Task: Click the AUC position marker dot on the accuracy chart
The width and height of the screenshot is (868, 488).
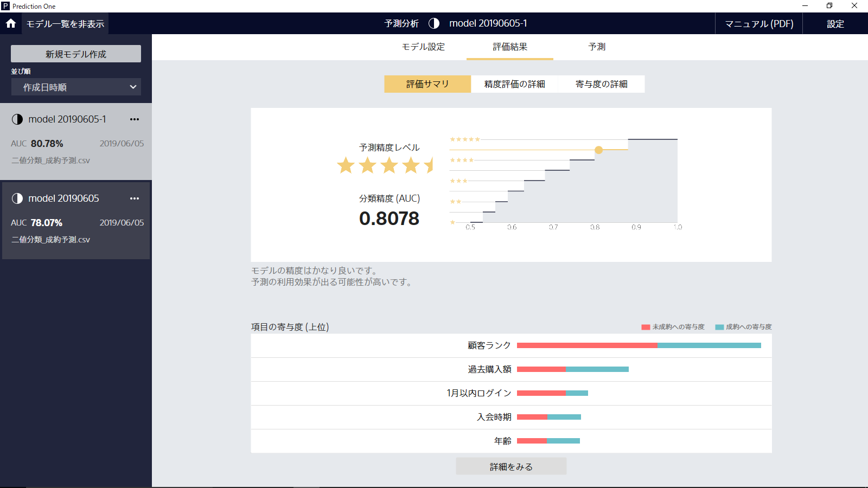Action: [x=599, y=150]
